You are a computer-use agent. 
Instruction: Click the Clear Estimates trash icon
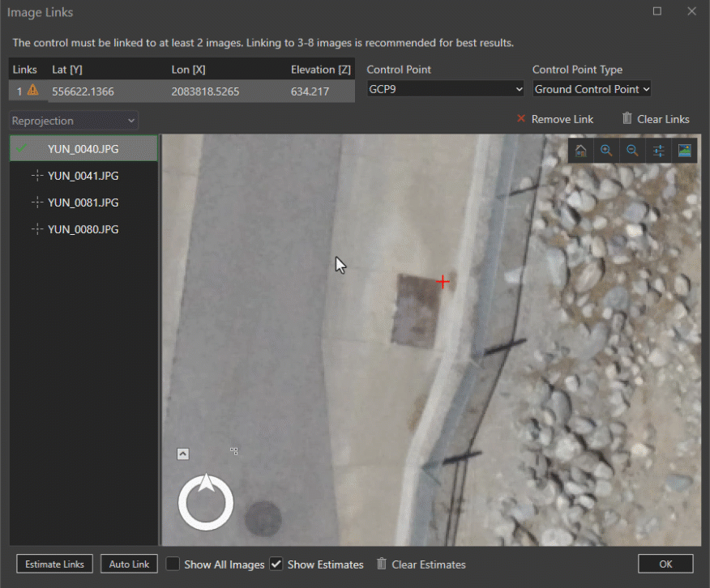[381, 565]
